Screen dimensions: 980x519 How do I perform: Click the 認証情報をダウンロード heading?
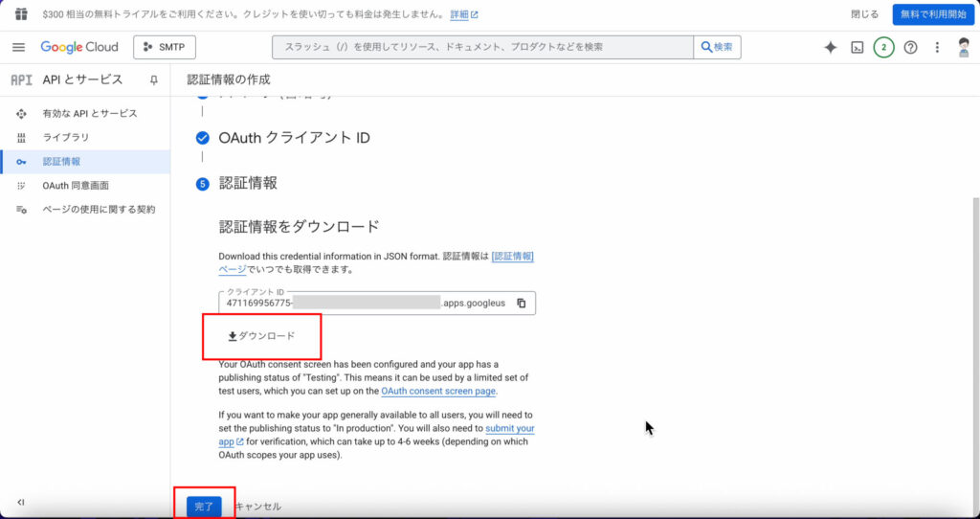pyautogui.click(x=299, y=226)
